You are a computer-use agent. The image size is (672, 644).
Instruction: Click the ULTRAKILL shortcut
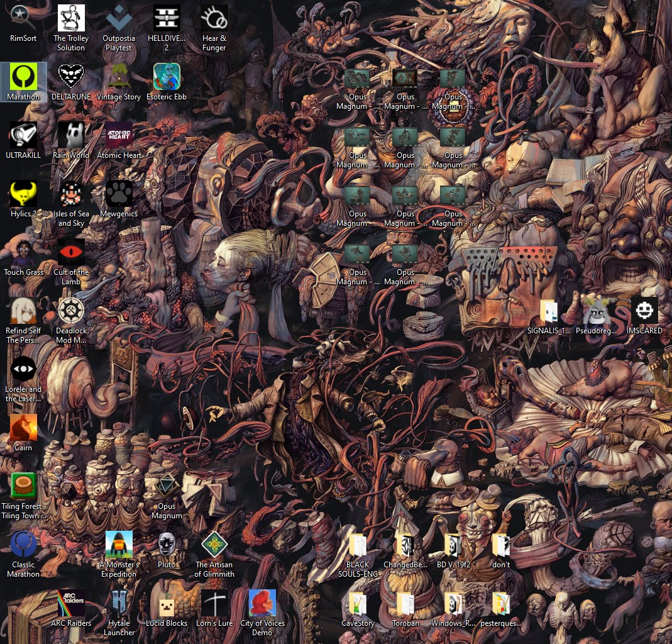tap(23, 135)
